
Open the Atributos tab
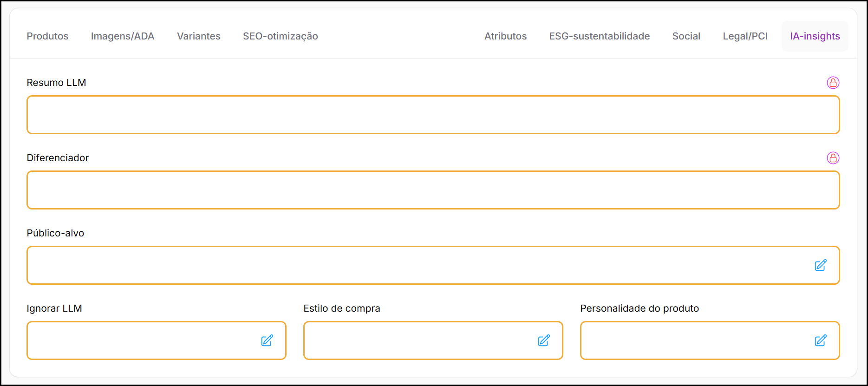pyautogui.click(x=505, y=36)
